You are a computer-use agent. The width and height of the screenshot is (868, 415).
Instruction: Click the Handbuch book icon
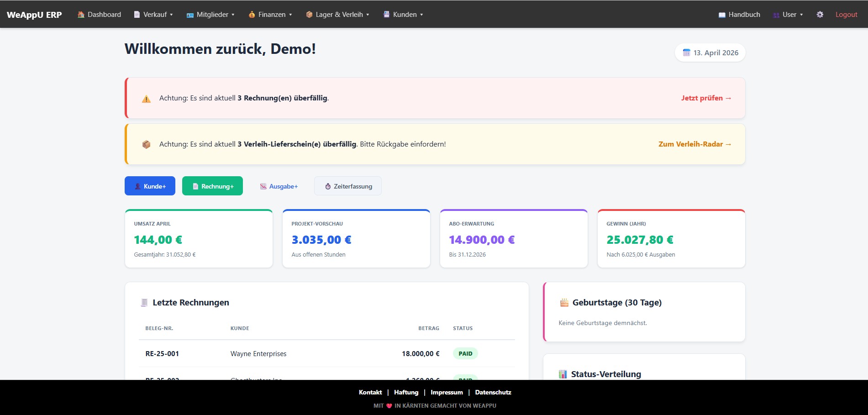pos(722,15)
